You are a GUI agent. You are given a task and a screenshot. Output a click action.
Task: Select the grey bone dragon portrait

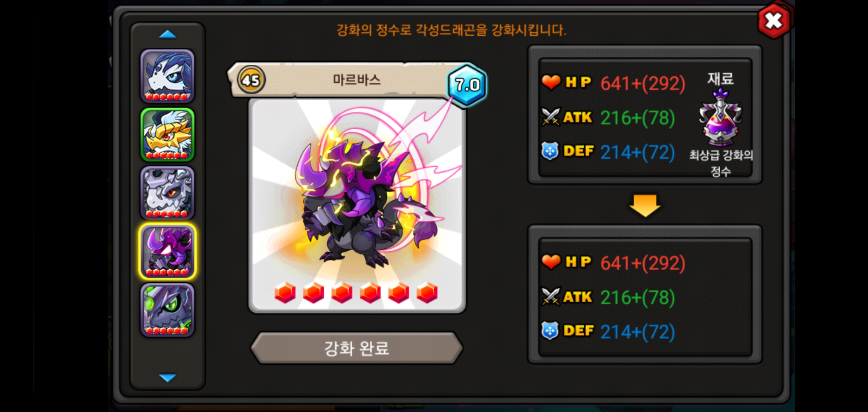pos(168,193)
